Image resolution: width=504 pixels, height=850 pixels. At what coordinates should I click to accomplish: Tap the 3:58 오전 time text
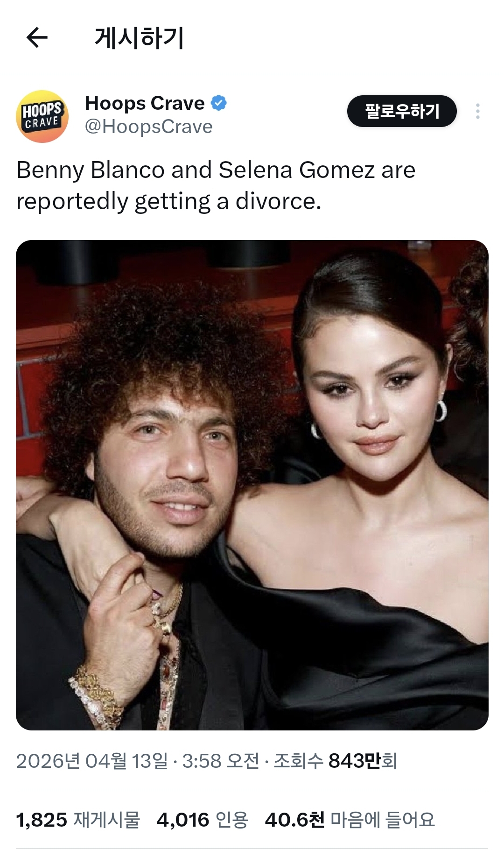[220, 761]
